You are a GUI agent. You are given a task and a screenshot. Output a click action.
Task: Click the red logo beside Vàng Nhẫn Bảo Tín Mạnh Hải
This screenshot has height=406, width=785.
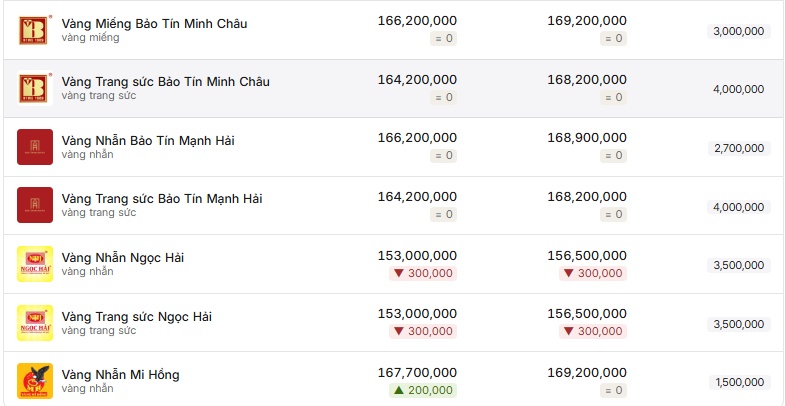click(35, 147)
